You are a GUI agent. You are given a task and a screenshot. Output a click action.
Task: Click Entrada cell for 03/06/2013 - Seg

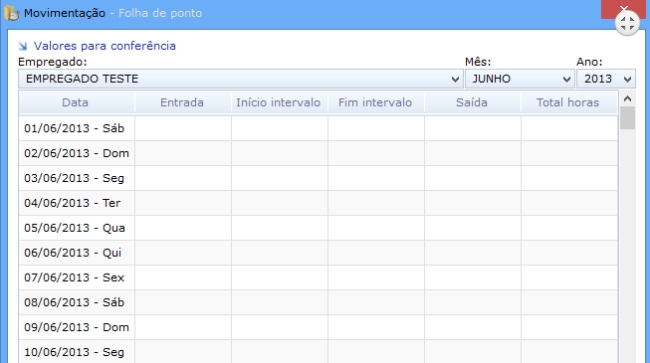(x=183, y=178)
